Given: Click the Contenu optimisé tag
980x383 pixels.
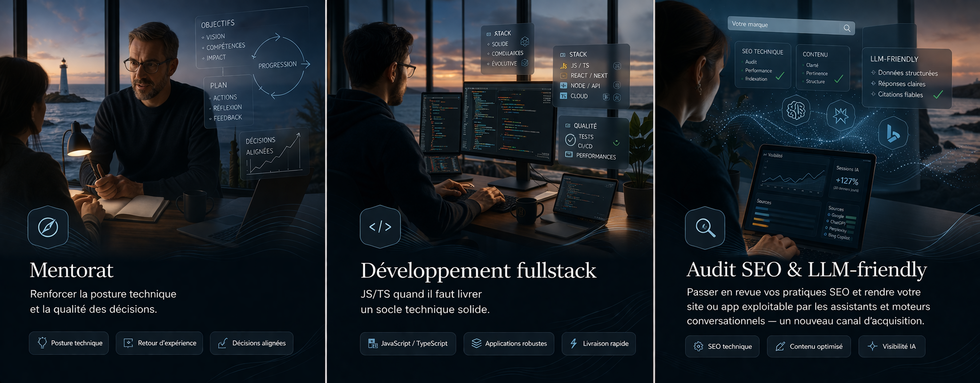Looking at the screenshot, I should (x=808, y=346).
